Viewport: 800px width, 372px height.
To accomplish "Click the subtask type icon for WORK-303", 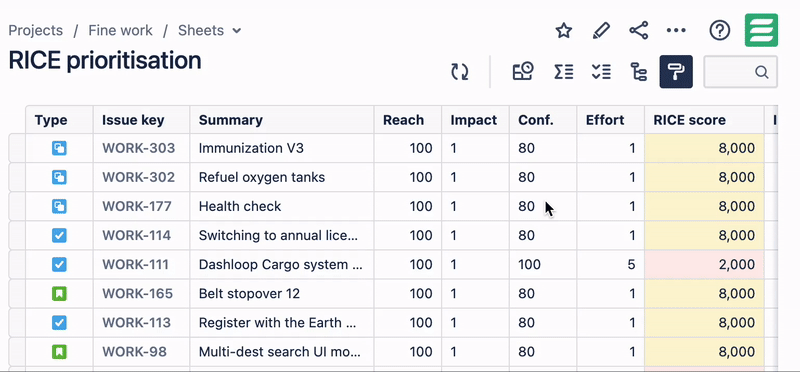I will 59,148.
